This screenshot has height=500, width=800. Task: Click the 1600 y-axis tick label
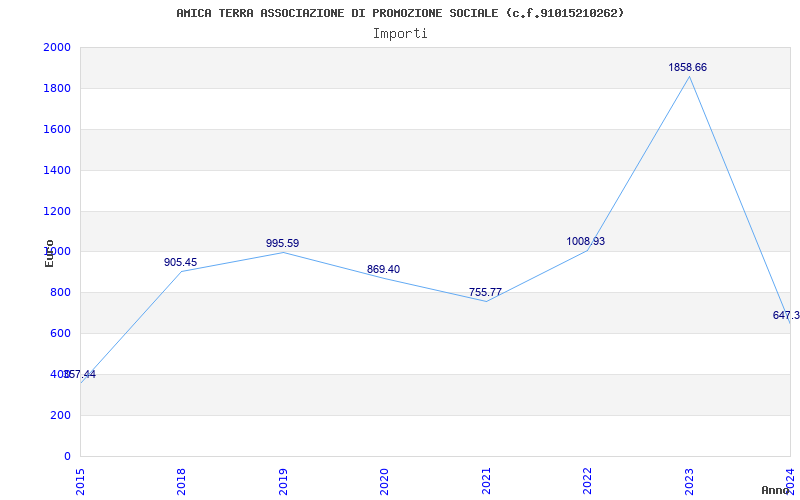tap(57, 129)
